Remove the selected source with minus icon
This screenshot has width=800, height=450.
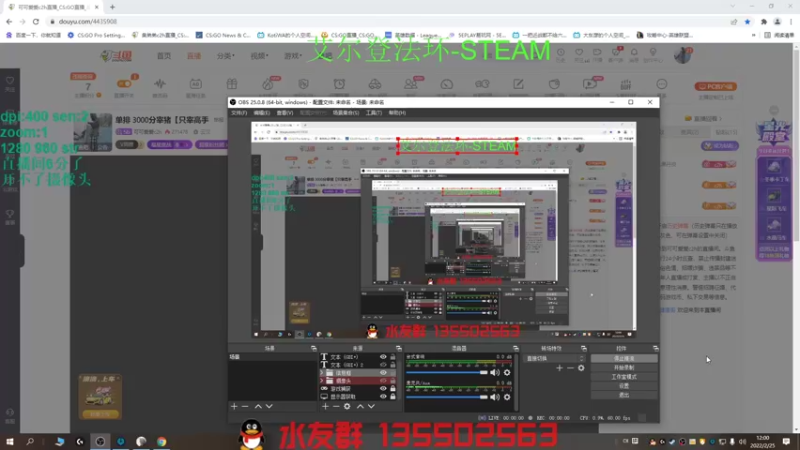pyautogui.click(x=336, y=407)
